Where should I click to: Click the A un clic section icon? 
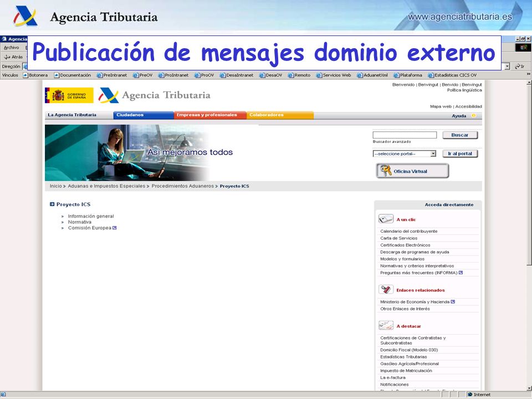[x=386, y=219]
